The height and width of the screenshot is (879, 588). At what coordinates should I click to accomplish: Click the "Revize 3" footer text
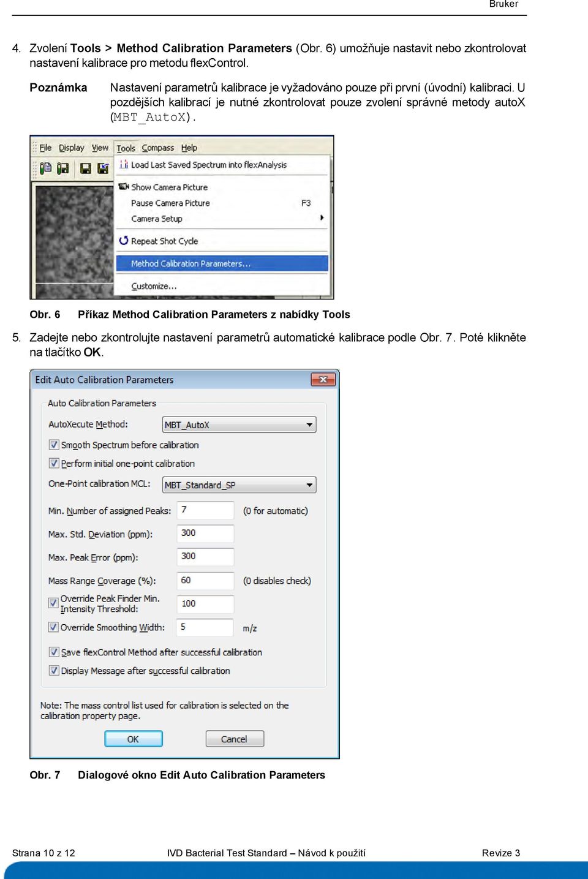(500, 853)
